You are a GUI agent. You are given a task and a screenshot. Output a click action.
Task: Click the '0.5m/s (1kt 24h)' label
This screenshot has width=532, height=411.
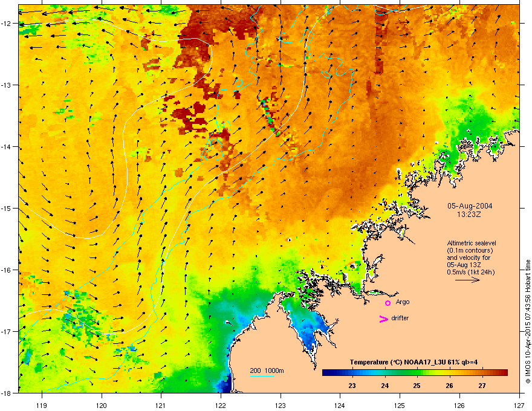click(x=471, y=272)
